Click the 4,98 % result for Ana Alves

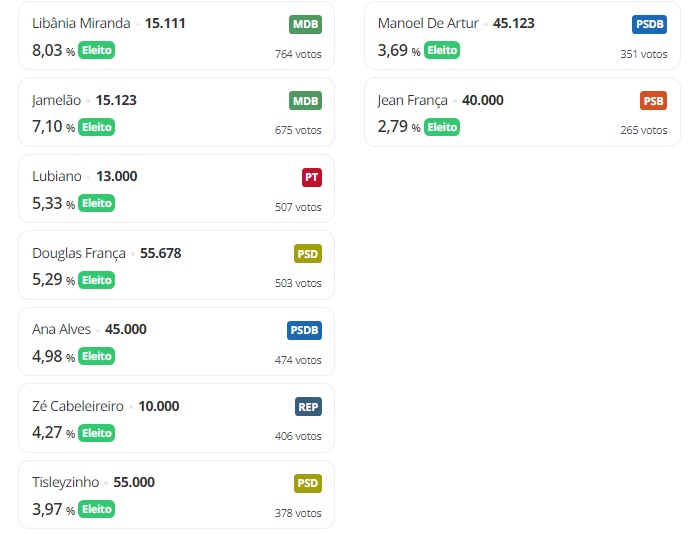click(53, 356)
